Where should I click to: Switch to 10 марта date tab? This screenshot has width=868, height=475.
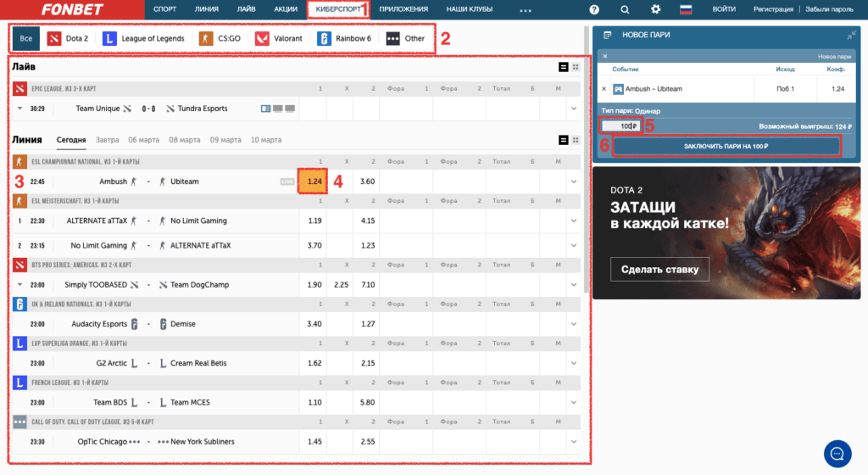(265, 140)
